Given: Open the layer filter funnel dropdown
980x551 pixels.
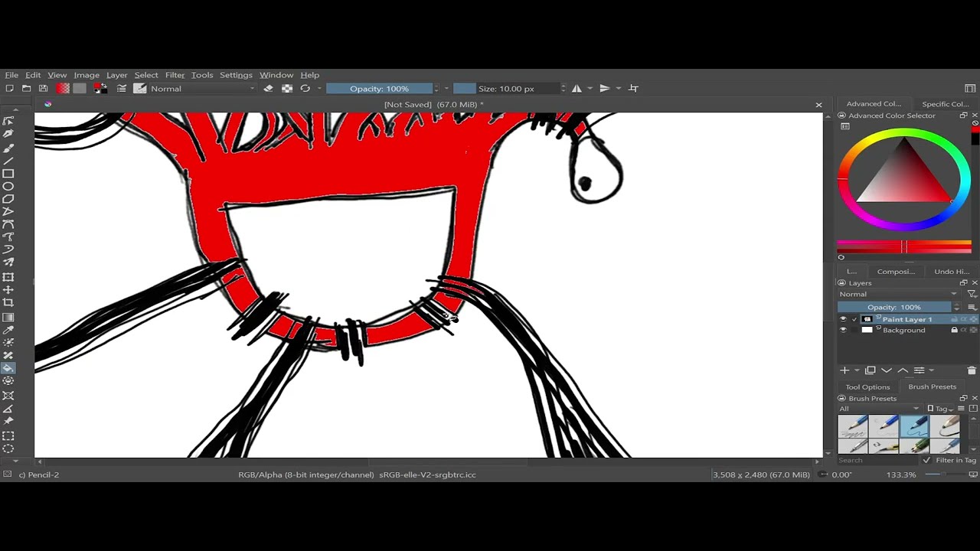Looking at the screenshot, I should [x=972, y=295].
